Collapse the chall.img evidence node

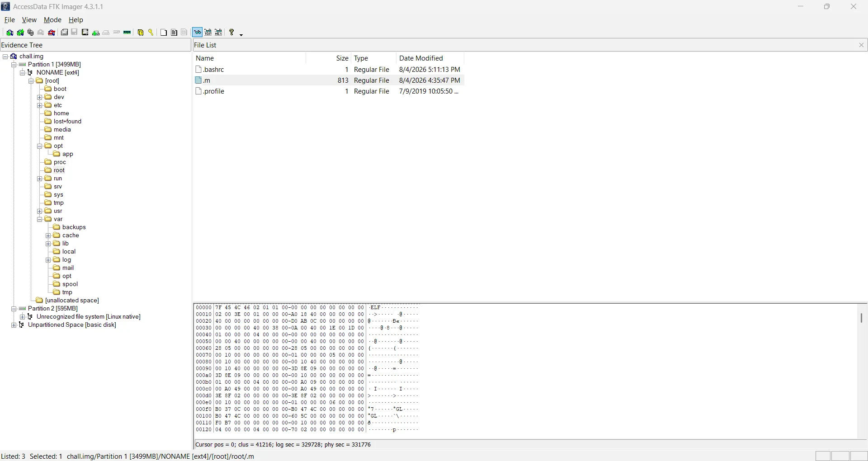click(5, 56)
